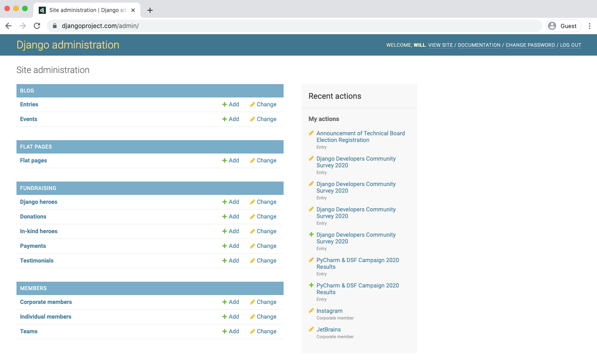This screenshot has width=597, height=364.
Task: Select the Site administration browser tab
Action: 87,10
